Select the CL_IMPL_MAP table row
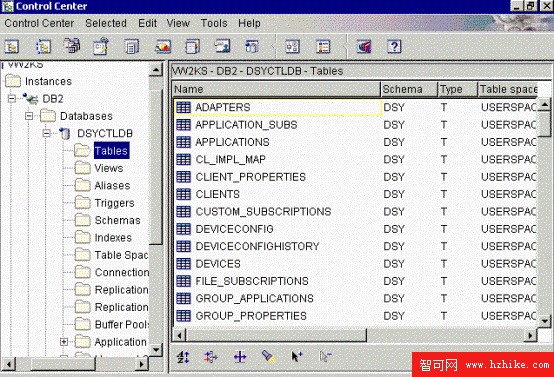554x377 pixels. click(x=356, y=159)
